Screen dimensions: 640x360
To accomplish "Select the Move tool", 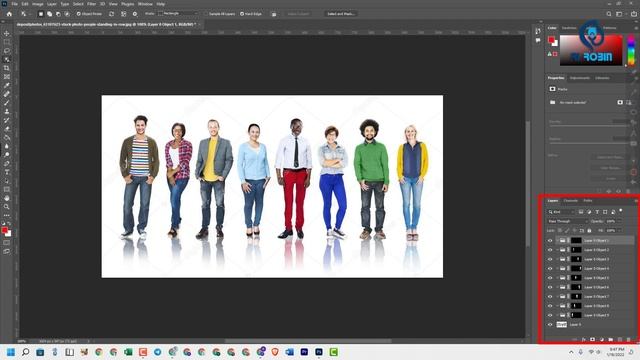I will click(7, 33).
